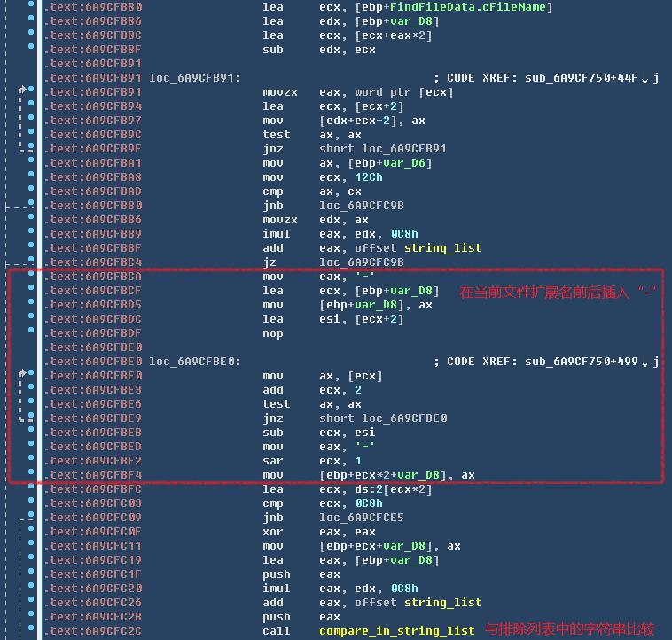Jump to loc_6A9CFB91 in jnz operand
The width and height of the screenshot is (672, 640).
click(403, 149)
